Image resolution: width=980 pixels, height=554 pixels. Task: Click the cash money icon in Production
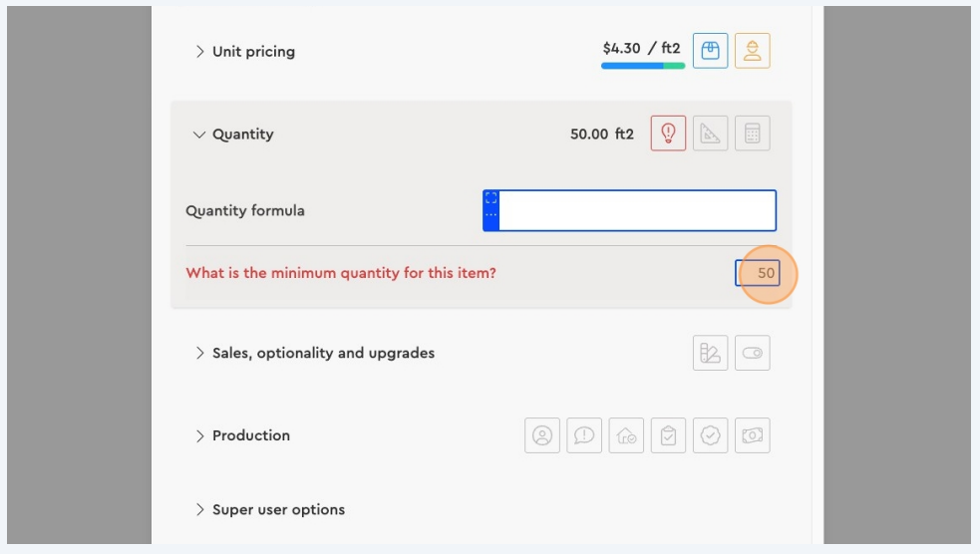752,435
